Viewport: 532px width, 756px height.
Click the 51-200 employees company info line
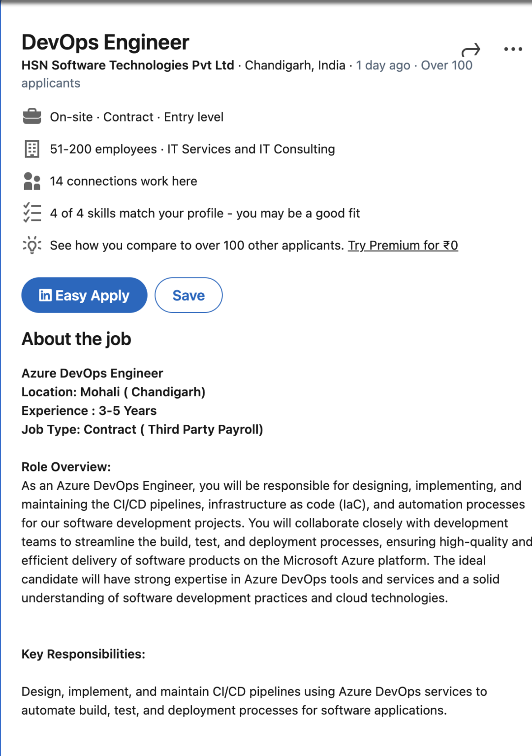click(192, 149)
